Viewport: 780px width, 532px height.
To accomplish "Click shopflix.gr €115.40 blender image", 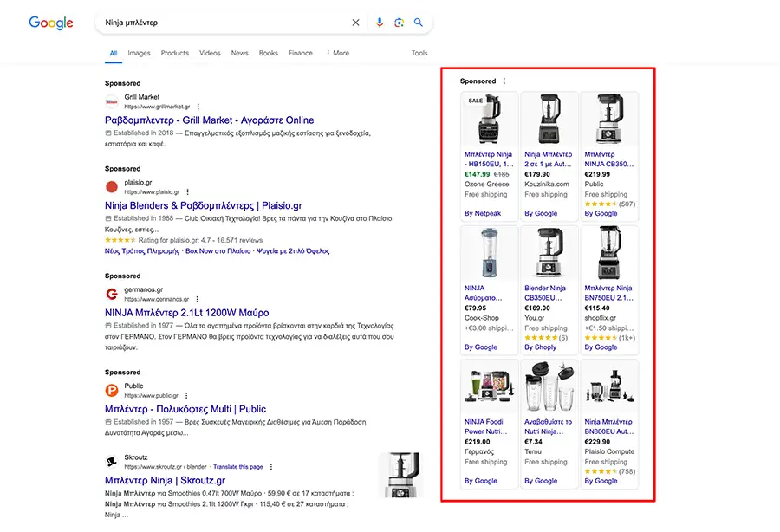I will [x=609, y=253].
